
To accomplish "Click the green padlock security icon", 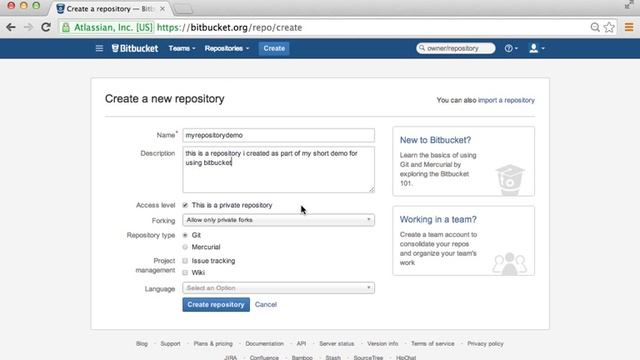I will click(66, 27).
